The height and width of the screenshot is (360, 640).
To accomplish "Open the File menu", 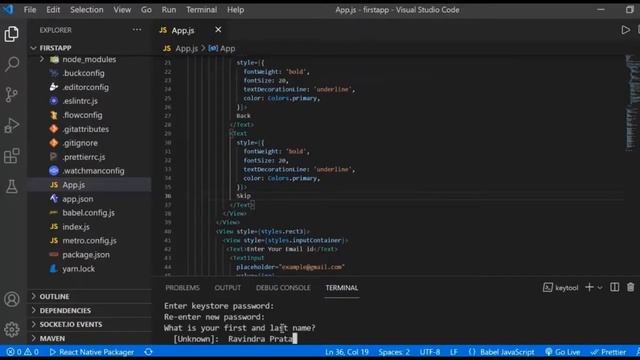I will point(30,10).
